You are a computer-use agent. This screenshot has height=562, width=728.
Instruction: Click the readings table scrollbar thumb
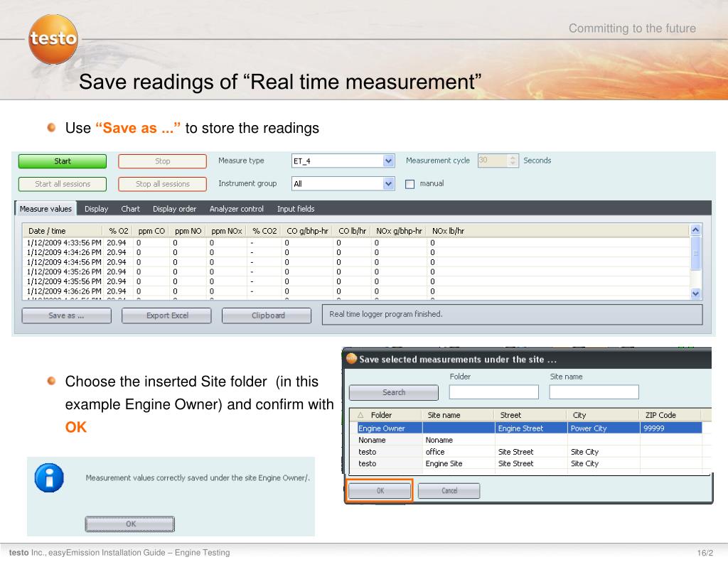pyautogui.click(x=695, y=253)
